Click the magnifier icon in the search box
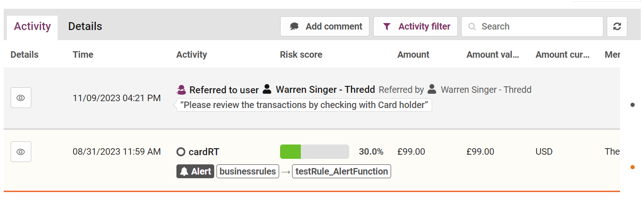644x211 pixels. 472,27
